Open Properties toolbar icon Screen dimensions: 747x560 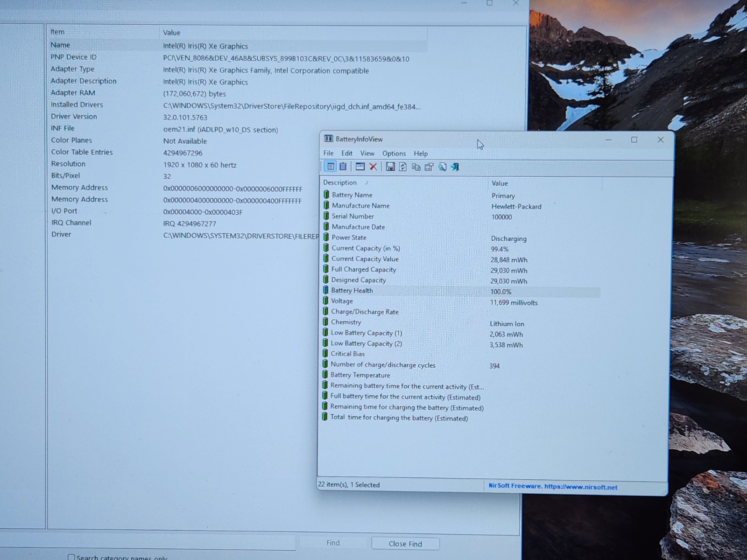pyautogui.click(x=429, y=167)
